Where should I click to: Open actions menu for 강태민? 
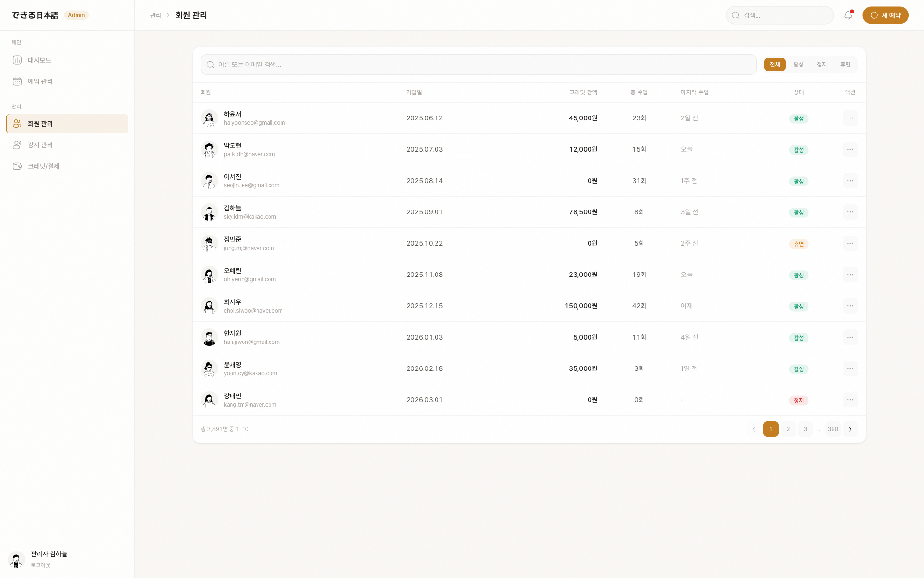pyautogui.click(x=850, y=400)
